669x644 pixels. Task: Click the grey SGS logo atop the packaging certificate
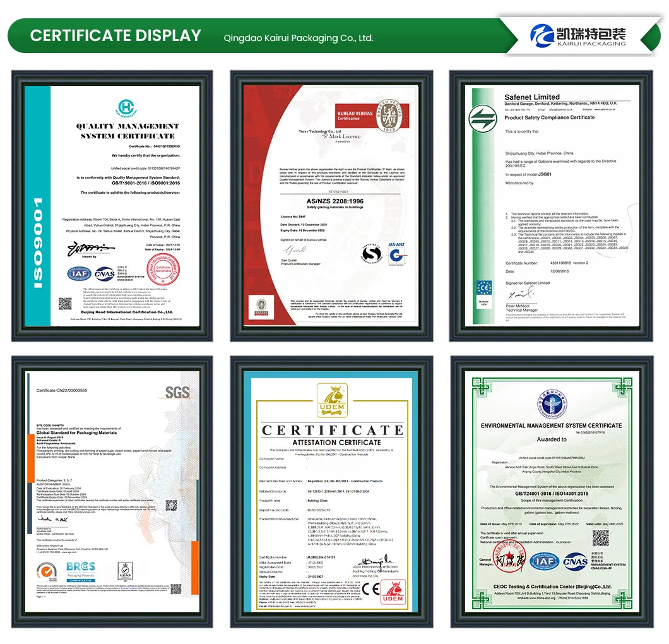[x=177, y=392]
